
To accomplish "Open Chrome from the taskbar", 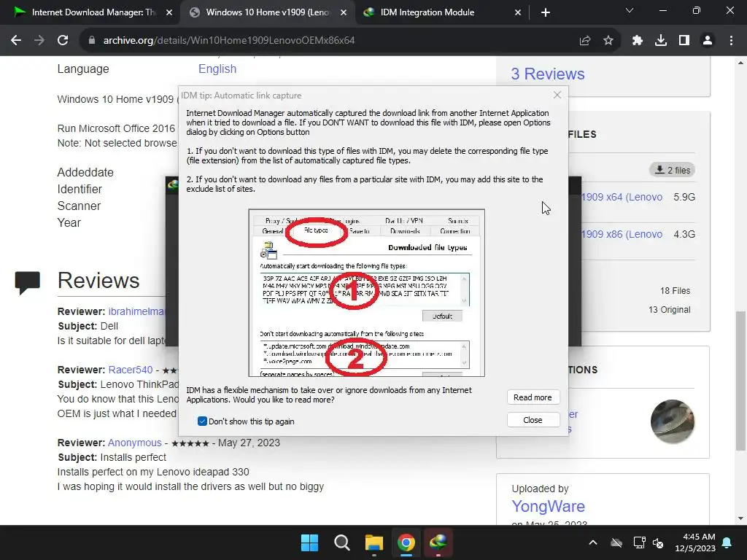I will (x=406, y=542).
